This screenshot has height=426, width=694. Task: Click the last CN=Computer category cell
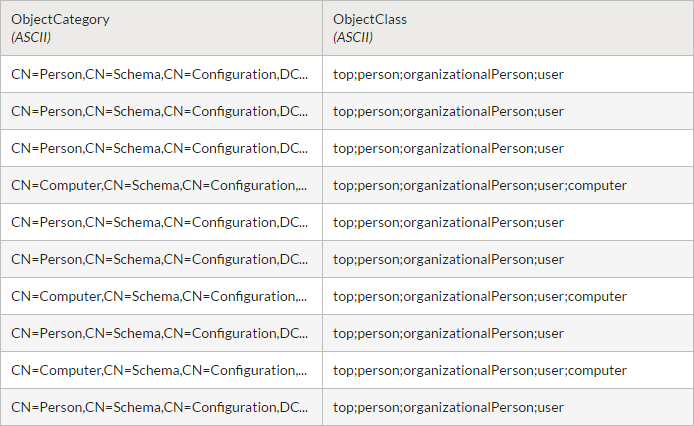[160, 370]
